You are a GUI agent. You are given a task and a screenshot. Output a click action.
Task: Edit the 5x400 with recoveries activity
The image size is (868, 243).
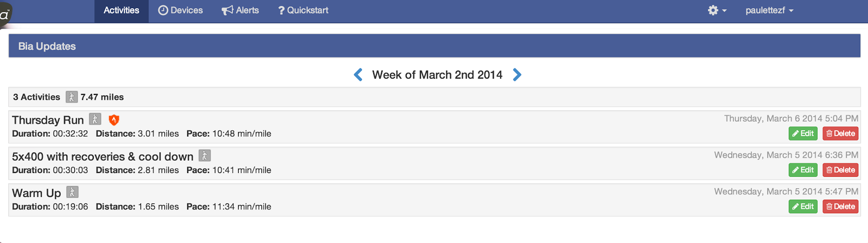[x=803, y=170]
